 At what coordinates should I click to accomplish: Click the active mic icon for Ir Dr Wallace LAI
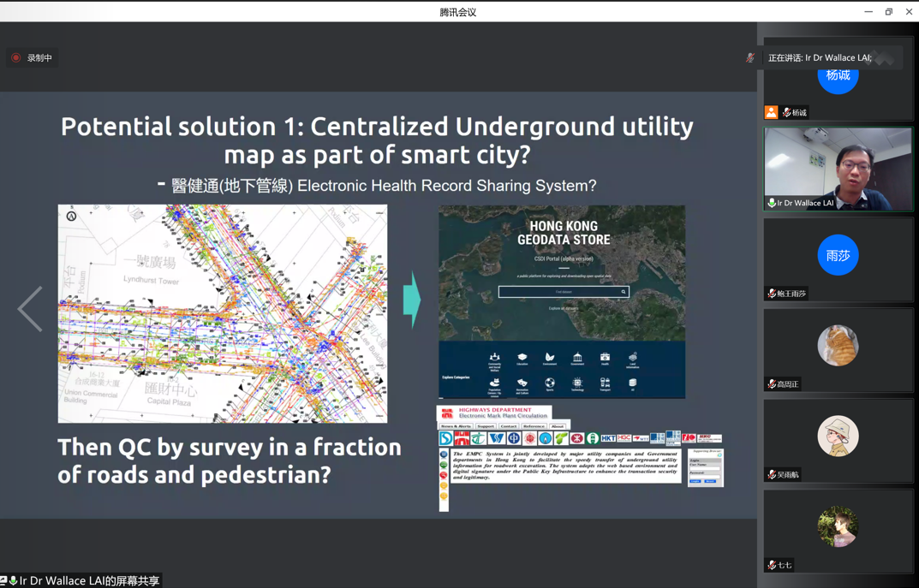(x=772, y=203)
